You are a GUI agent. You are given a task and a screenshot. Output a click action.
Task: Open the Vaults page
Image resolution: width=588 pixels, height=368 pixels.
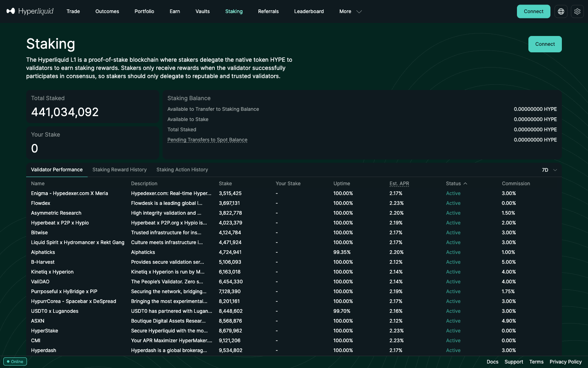point(203,11)
